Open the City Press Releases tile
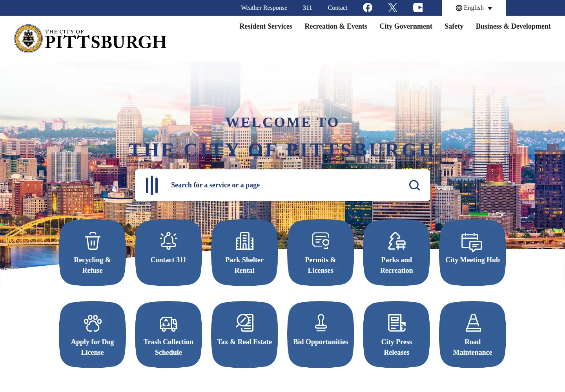Viewport: 565px width, 392px height. point(396,334)
